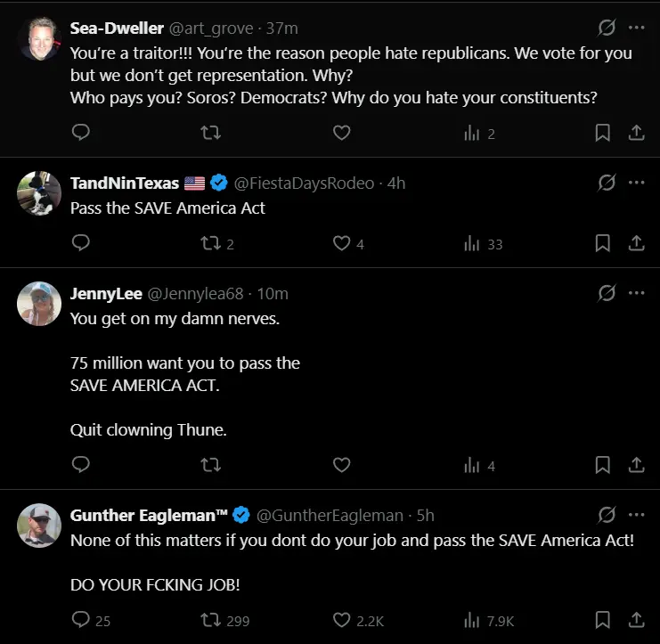Reply to Gunther Eagleman's tweet
Image resolution: width=660 pixels, height=644 pixels.
[x=81, y=620]
